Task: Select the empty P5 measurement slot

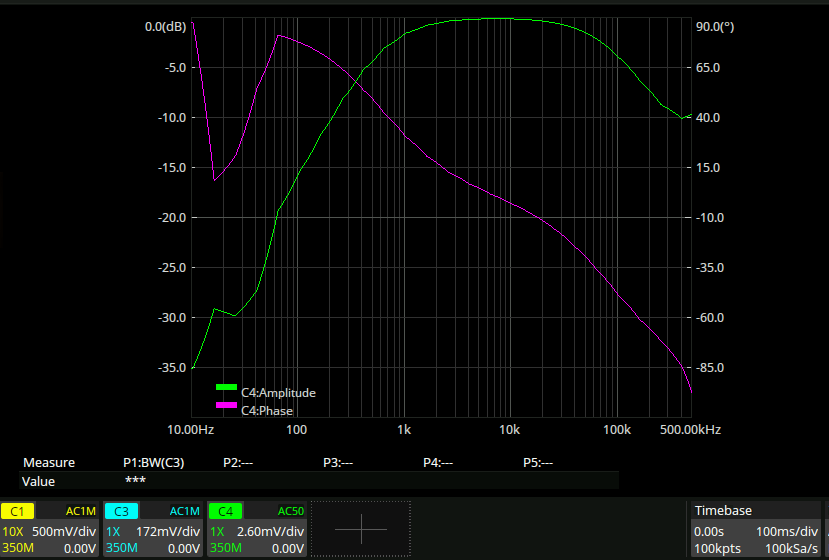Action: pyautogui.click(x=538, y=463)
